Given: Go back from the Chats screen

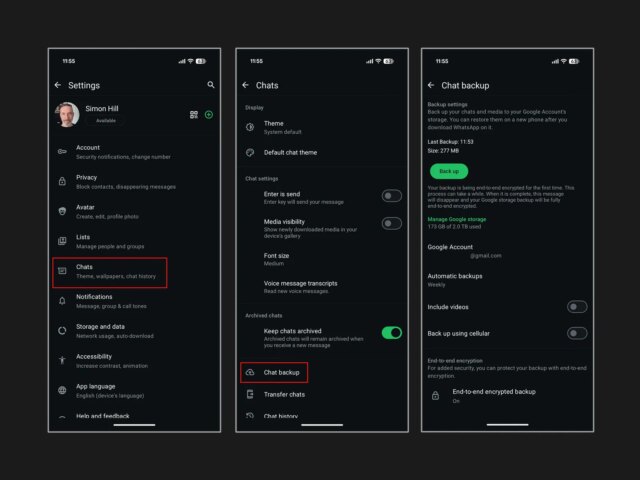Looking at the screenshot, I should pyautogui.click(x=245, y=86).
